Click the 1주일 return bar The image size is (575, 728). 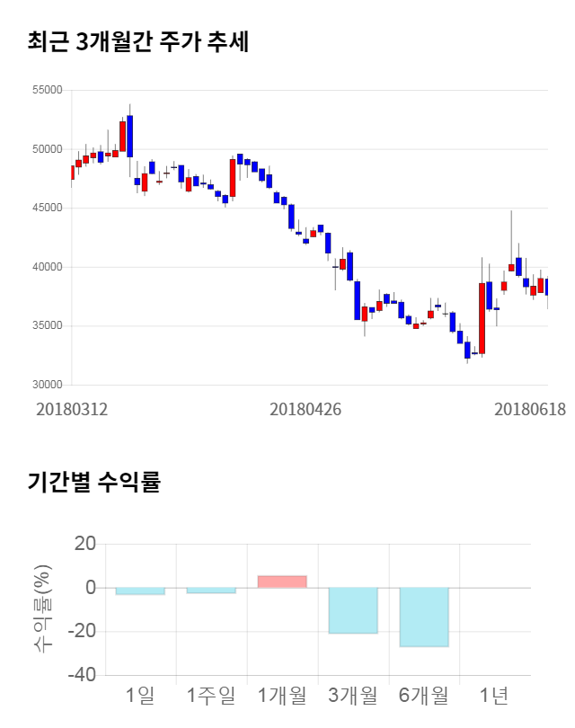pyautogui.click(x=211, y=590)
